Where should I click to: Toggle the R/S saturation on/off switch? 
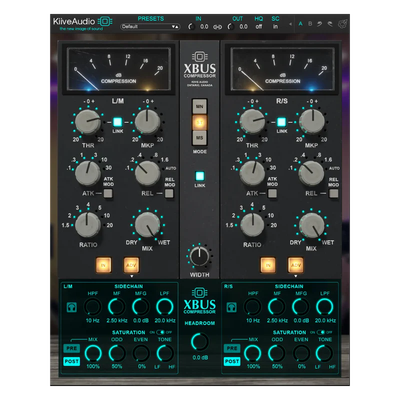coord(321,332)
